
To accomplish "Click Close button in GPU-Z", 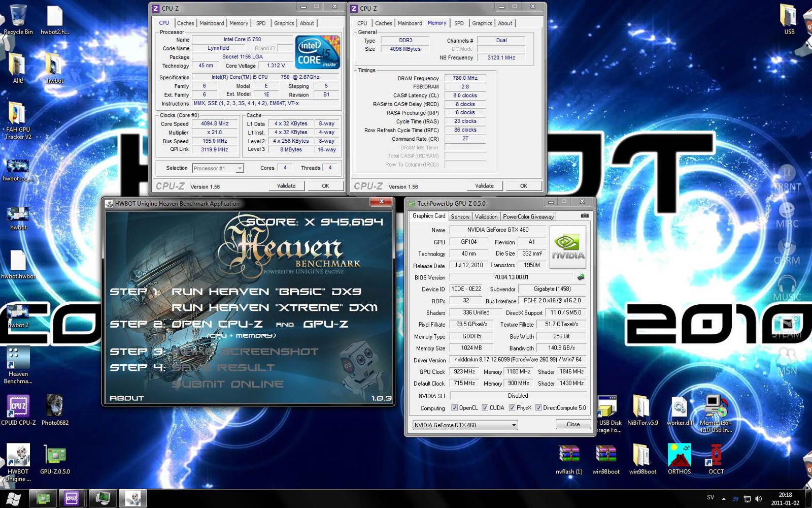I will point(573,424).
